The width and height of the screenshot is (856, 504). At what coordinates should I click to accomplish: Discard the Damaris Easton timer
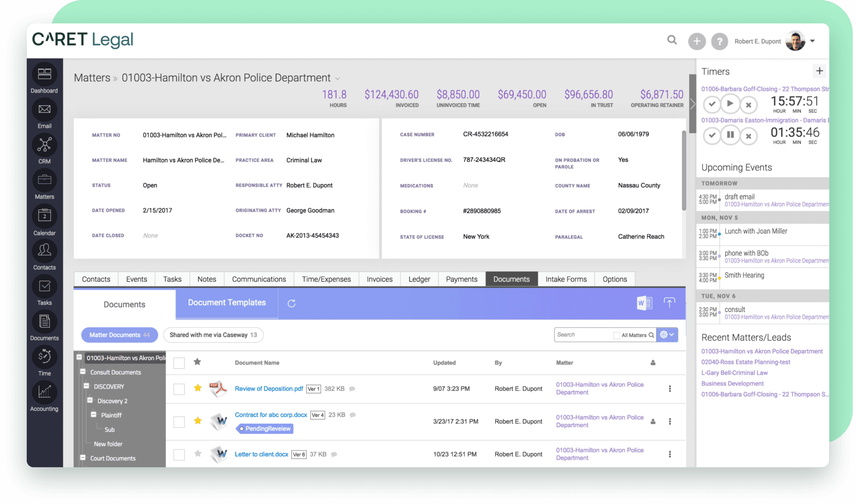[x=749, y=136]
